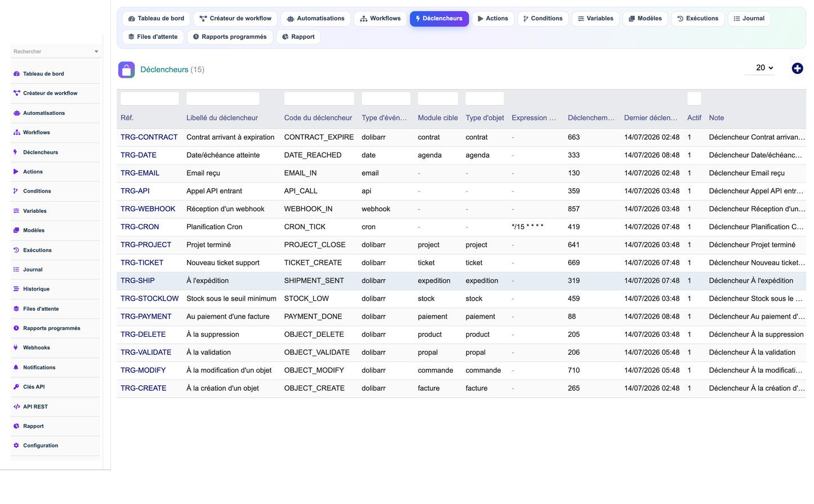Sort by Actif column header
This screenshot has width=814, height=504.
(694, 118)
